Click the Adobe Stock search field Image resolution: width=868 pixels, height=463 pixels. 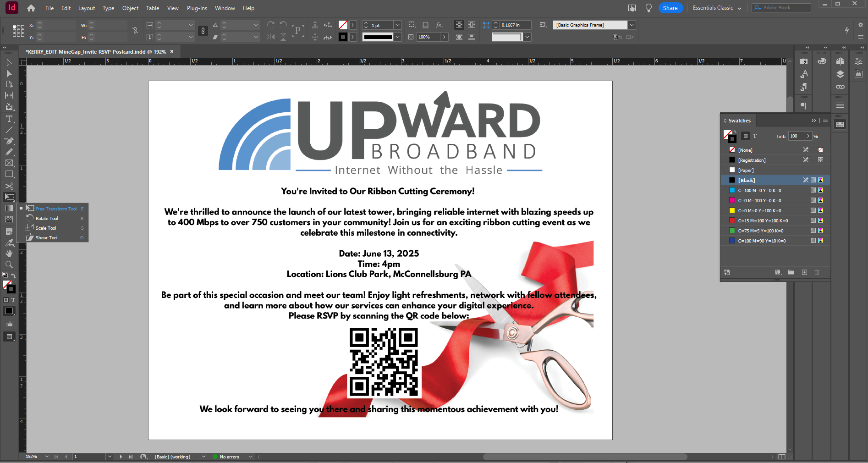pyautogui.click(x=781, y=8)
